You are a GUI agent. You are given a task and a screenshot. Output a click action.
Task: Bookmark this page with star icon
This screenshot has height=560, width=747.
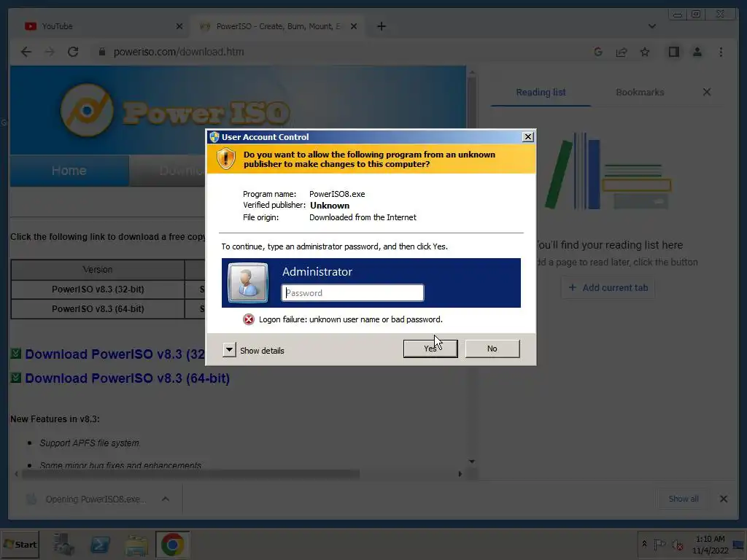pos(645,52)
